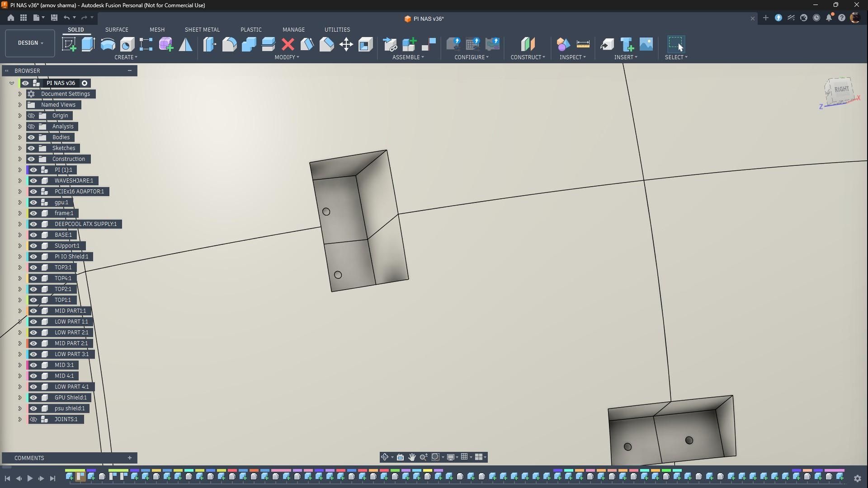Hide the Bodies folder
The width and height of the screenshot is (868, 488).
(31, 137)
